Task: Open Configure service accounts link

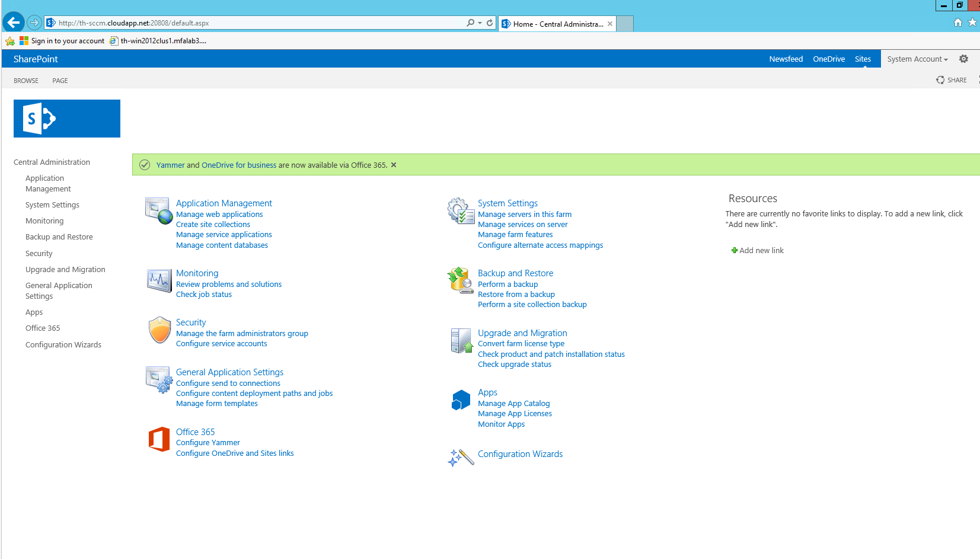Action: pyautogui.click(x=222, y=343)
